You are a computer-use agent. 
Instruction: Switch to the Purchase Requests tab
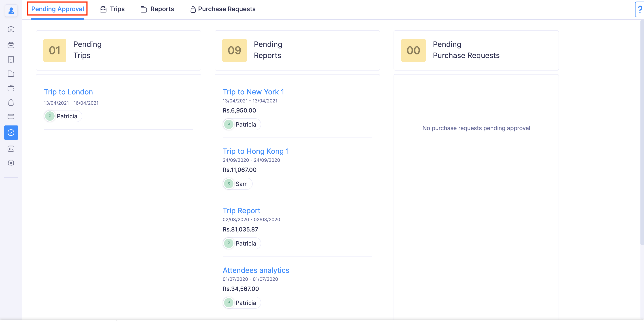tap(223, 9)
